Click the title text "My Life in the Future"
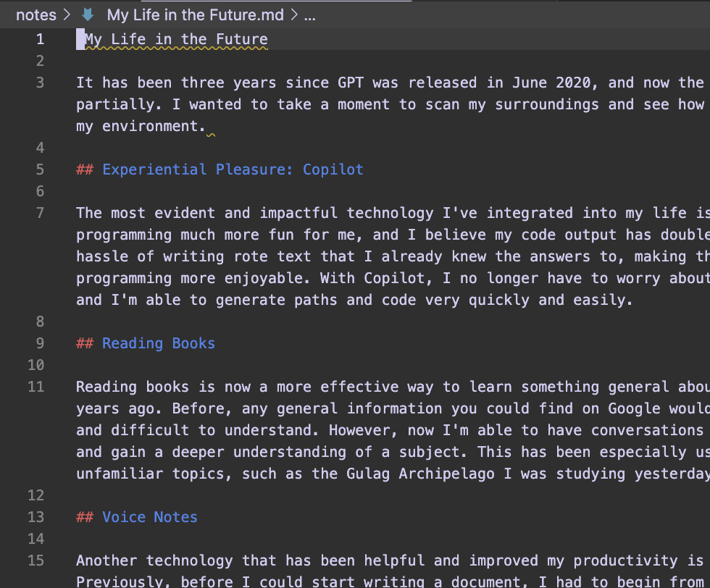 click(176, 39)
